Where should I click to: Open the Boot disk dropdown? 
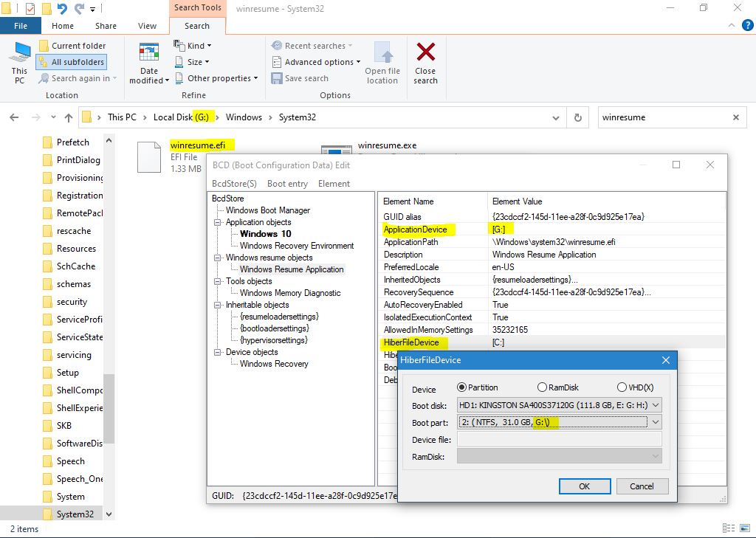point(655,404)
